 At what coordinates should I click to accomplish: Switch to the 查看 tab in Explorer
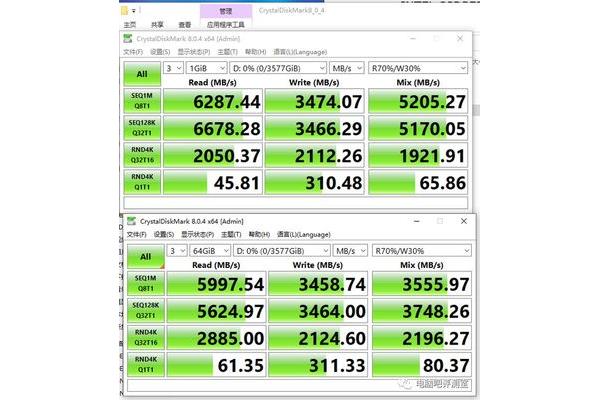tap(185, 25)
